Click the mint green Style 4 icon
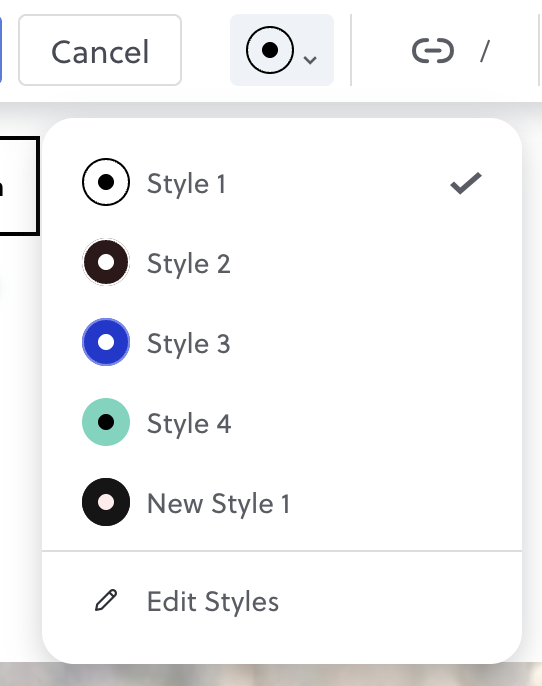542x686 pixels. 106,422
